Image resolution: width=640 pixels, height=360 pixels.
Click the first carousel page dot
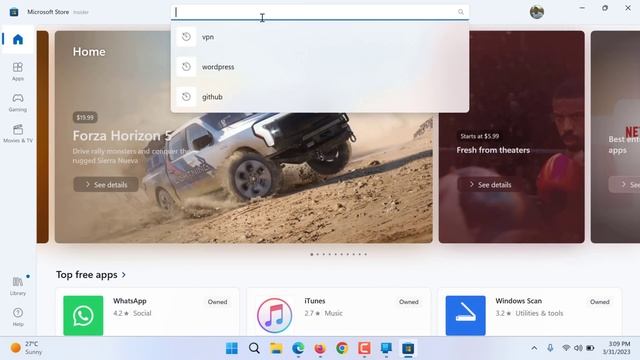pyautogui.click(x=312, y=254)
